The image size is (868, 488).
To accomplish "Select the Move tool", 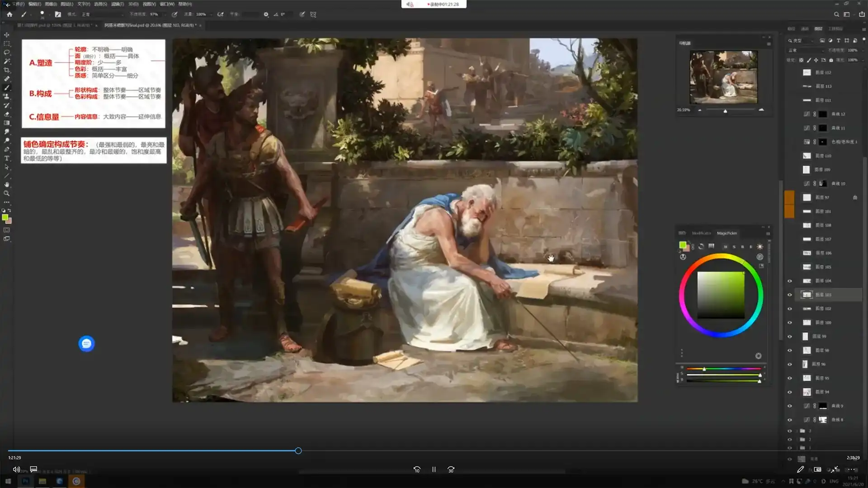I will coord(7,35).
